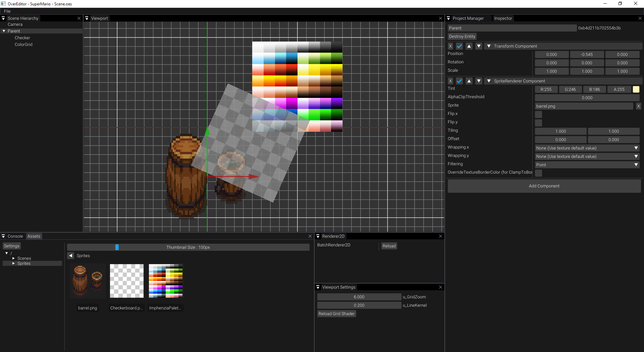Switch to the Inspector tab
The height and width of the screenshot is (352, 644).
(502, 18)
